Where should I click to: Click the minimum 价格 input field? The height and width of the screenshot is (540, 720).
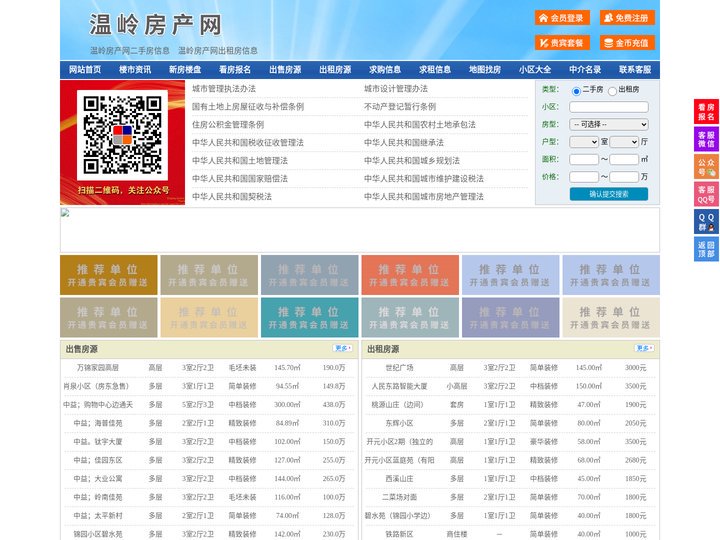pos(584,177)
